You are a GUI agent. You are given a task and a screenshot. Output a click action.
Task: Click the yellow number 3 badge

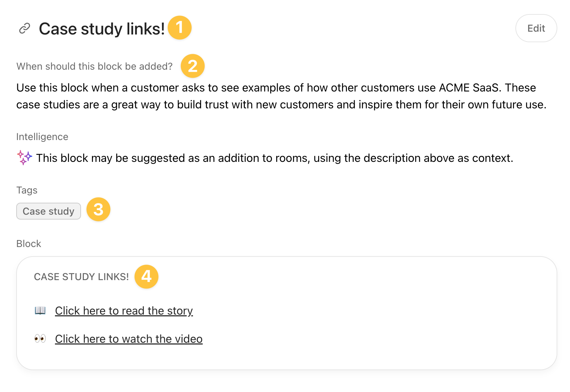pyautogui.click(x=98, y=210)
